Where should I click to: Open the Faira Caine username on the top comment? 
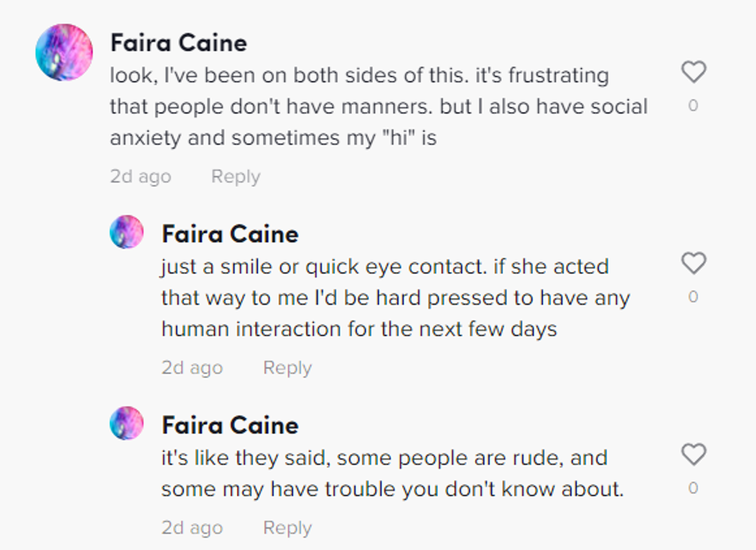178,42
